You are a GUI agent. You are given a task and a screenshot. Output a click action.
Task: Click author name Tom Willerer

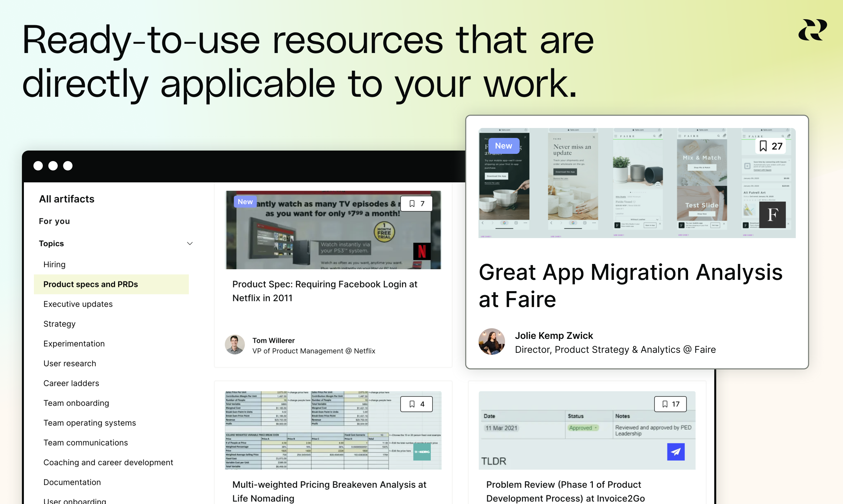tap(273, 340)
